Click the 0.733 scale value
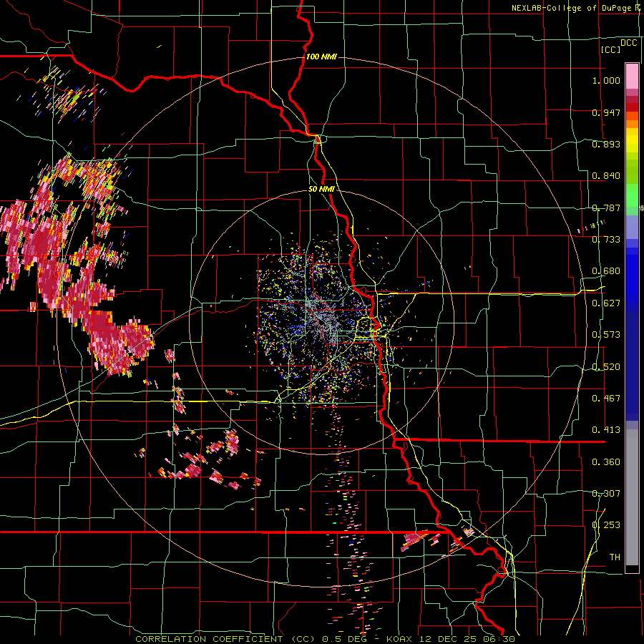This screenshot has width=644, height=644. [x=606, y=239]
